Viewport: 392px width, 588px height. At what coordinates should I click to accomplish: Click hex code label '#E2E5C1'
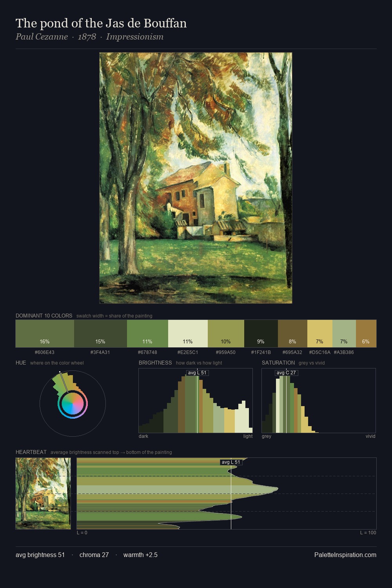click(188, 352)
